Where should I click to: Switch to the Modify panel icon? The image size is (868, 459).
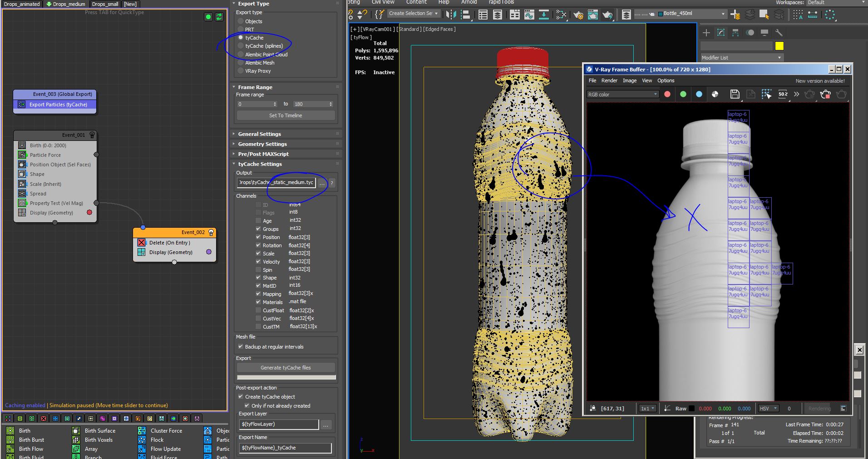pos(720,33)
